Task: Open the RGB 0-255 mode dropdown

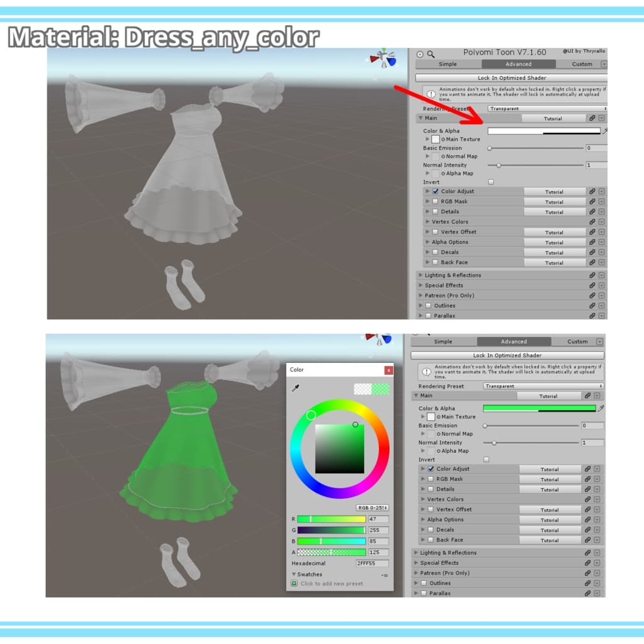Action: tap(372, 508)
